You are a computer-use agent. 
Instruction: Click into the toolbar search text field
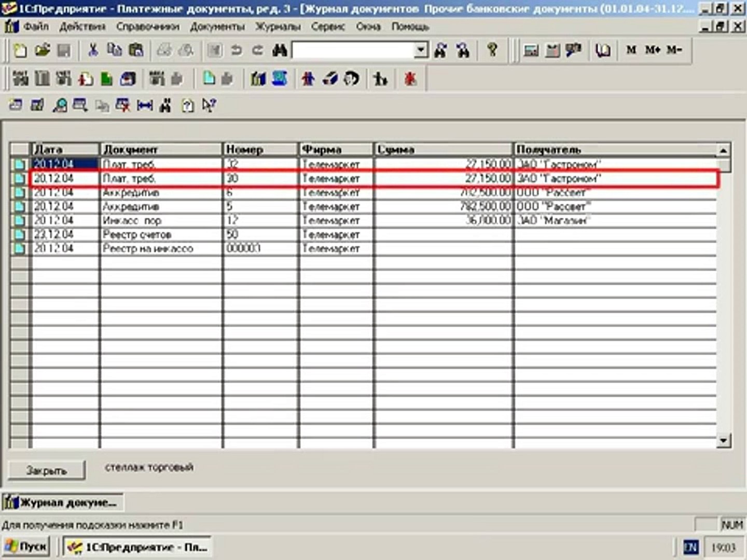(354, 50)
